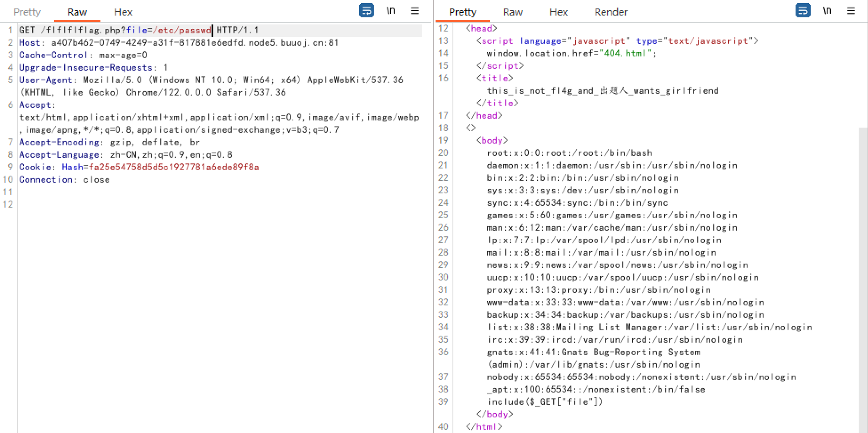Click the Cache-Control header line

tap(83, 55)
